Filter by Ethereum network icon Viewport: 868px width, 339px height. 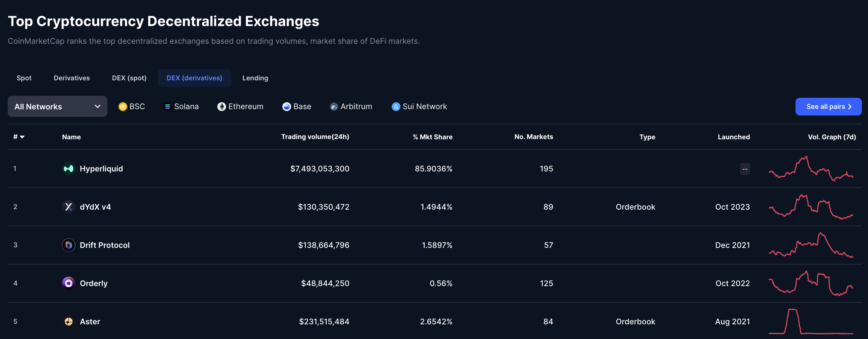[x=221, y=107]
